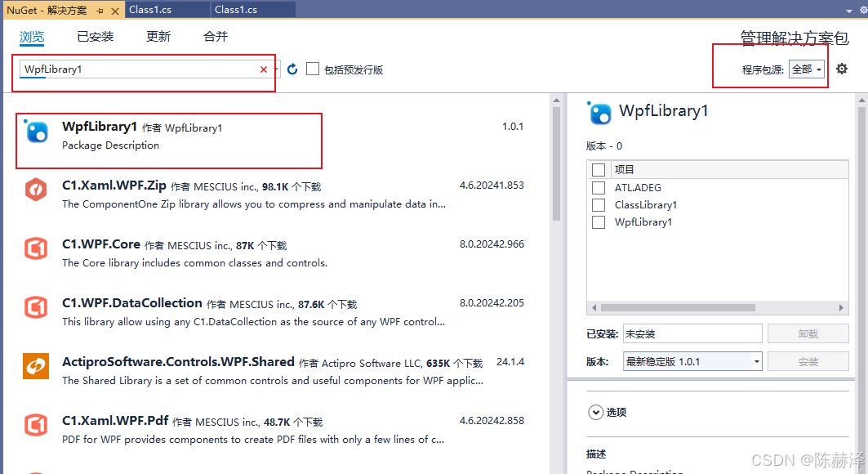Image resolution: width=868 pixels, height=474 pixels.
Task: Close the NuGet solution tab
Action: pyautogui.click(x=114, y=11)
